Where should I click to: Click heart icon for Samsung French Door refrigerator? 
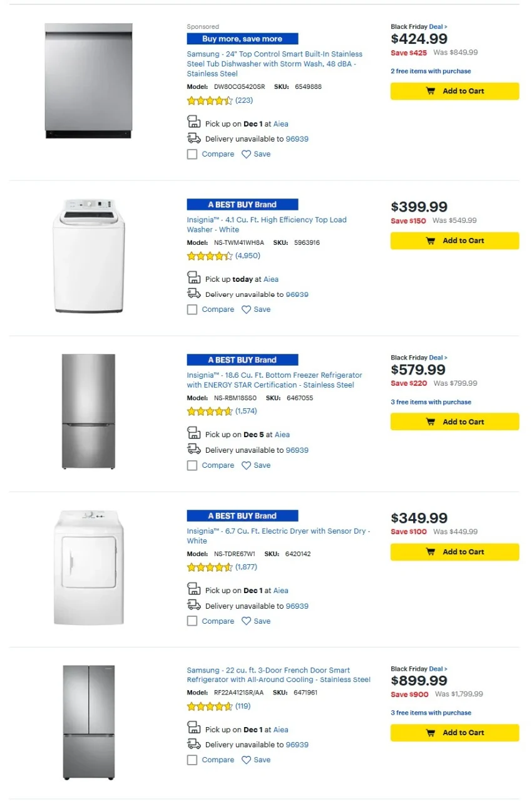246,760
